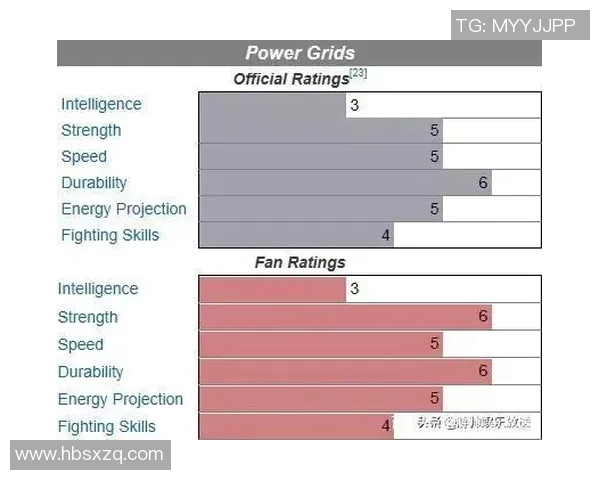This screenshot has width=600, height=480.
Task: Click the red Durability bar in Fan Ratings
Action: [x=345, y=372]
